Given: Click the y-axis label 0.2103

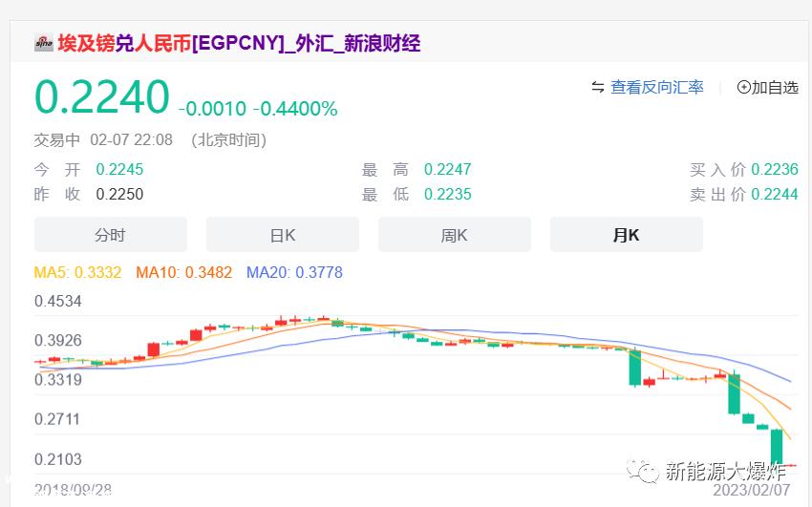Looking at the screenshot, I should click(x=58, y=459).
